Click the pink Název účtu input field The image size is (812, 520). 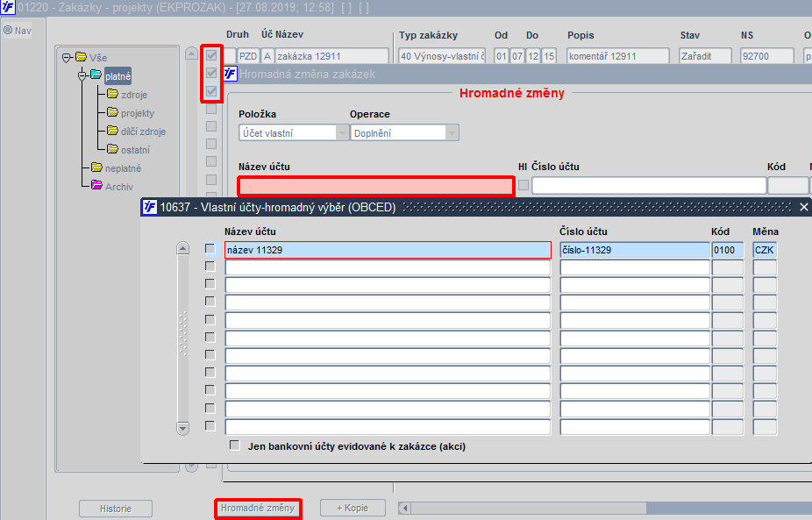click(376, 186)
